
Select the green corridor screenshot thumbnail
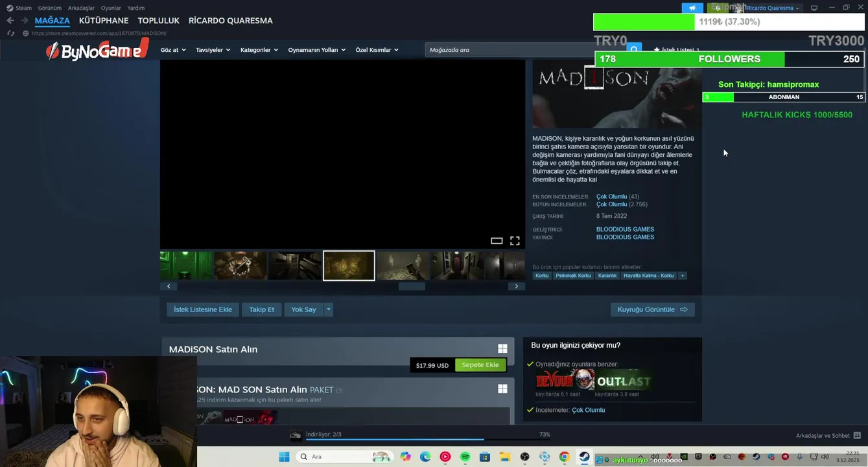pyautogui.click(x=187, y=266)
